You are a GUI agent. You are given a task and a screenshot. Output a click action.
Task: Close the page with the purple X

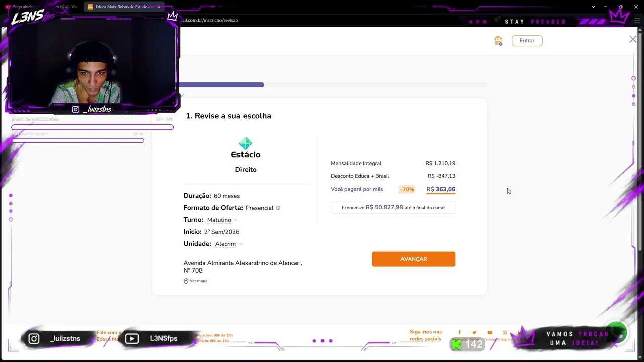pos(633,39)
